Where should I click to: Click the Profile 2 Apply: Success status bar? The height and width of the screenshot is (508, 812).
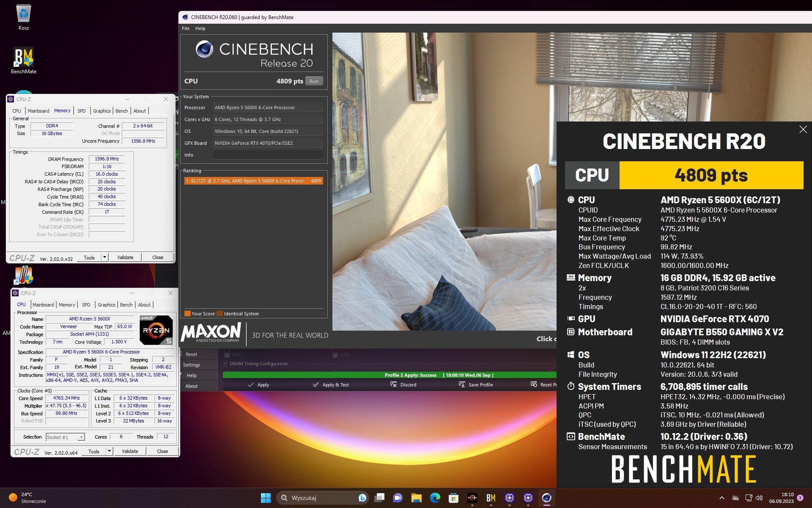(390, 375)
